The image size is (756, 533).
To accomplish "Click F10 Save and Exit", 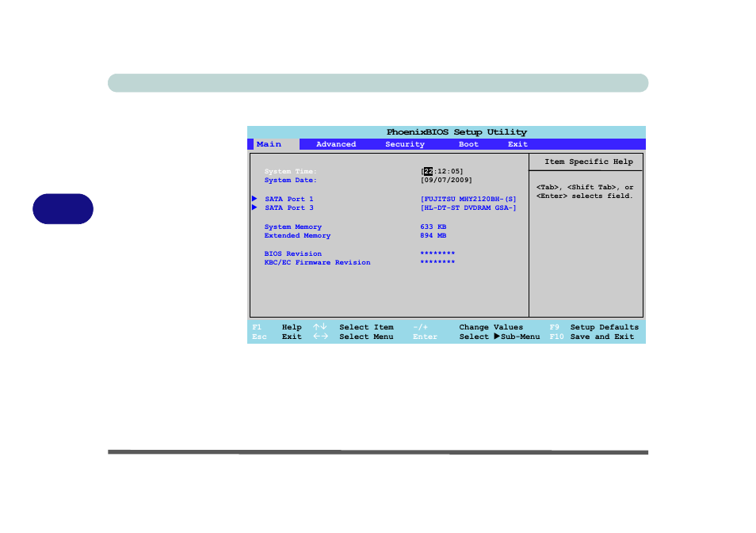I will click(592, 337).
